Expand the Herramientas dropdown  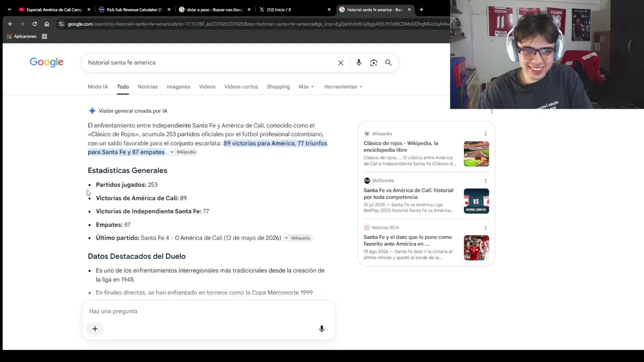[x=343, y=86]
